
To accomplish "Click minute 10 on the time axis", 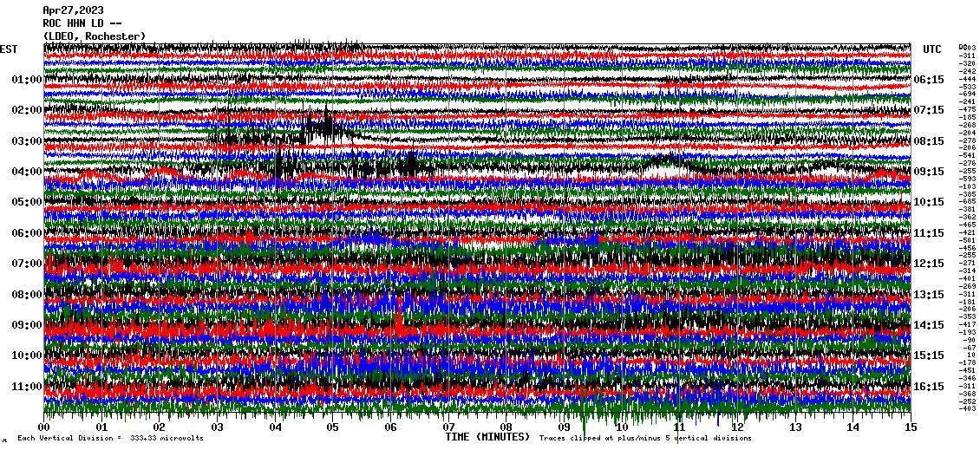I will pyautogui.click(x=622, y=427).
